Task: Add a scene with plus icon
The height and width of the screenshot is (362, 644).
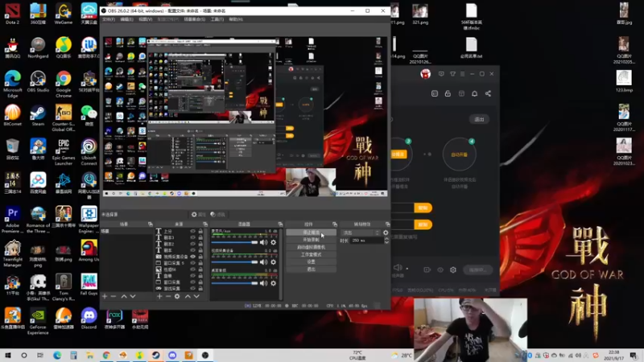Action: pyautogui.click(x=105, y=296)
